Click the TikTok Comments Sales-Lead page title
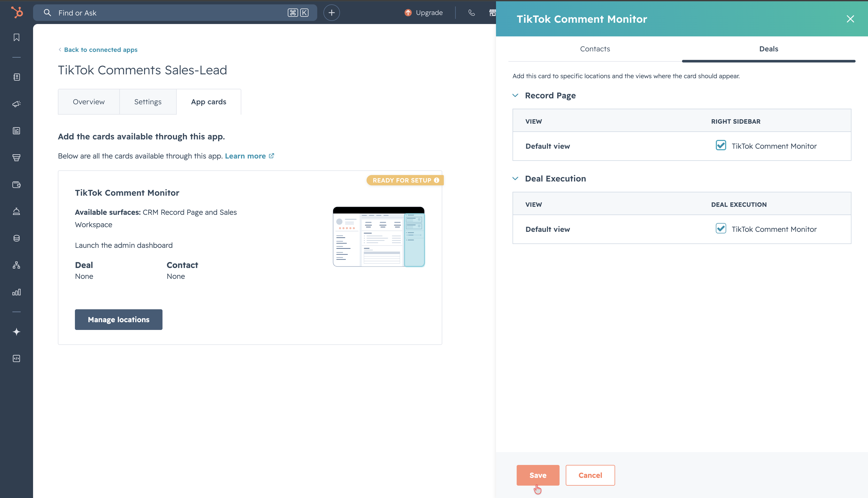The width and height of the screenshot is (868, 498). pyautogui.click(x=142, y=70)
